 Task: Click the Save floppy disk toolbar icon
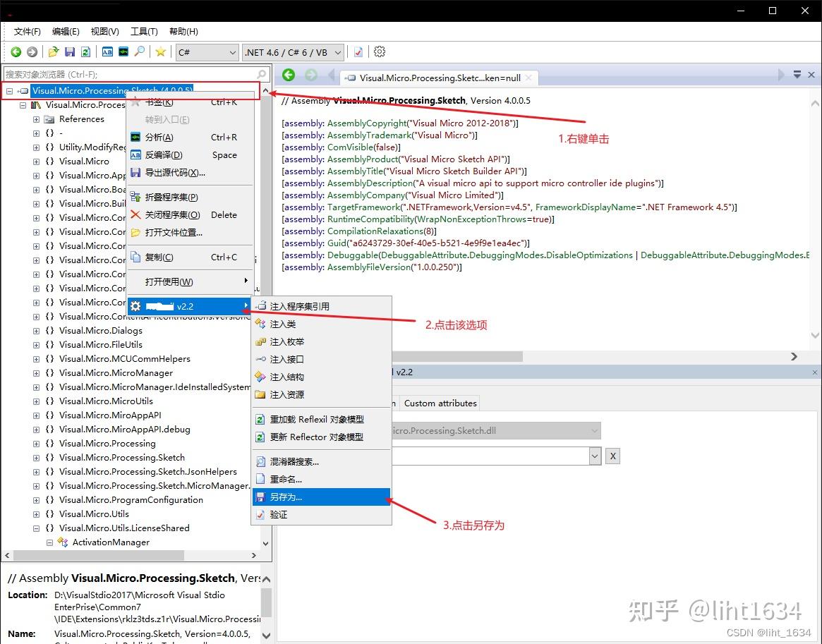click(x=70, y=52)
